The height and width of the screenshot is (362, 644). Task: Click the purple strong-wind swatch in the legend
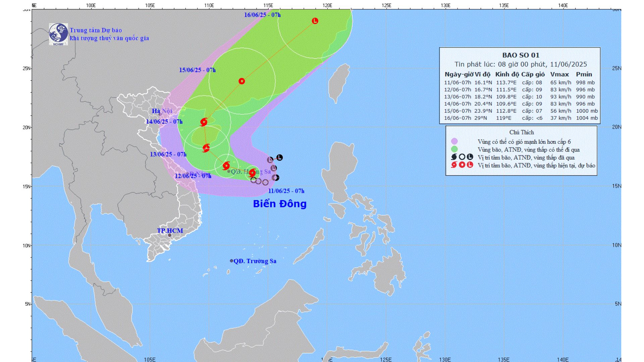click(454, 141)
